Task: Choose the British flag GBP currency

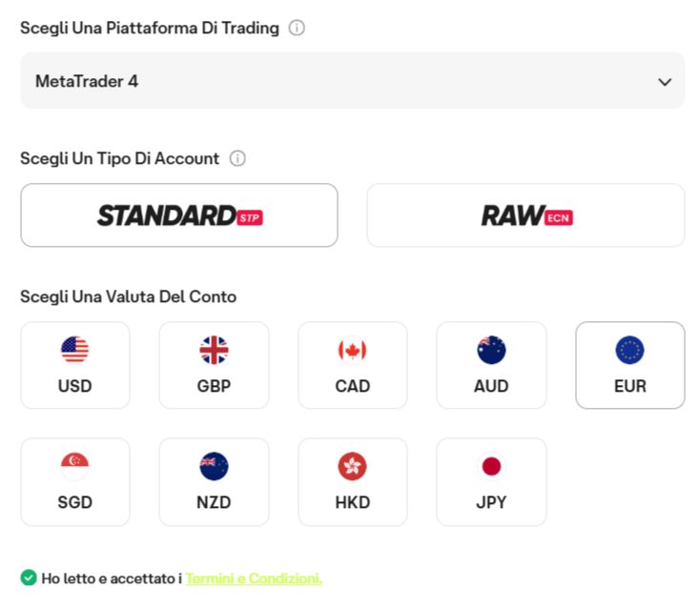Action: (214, 365)
